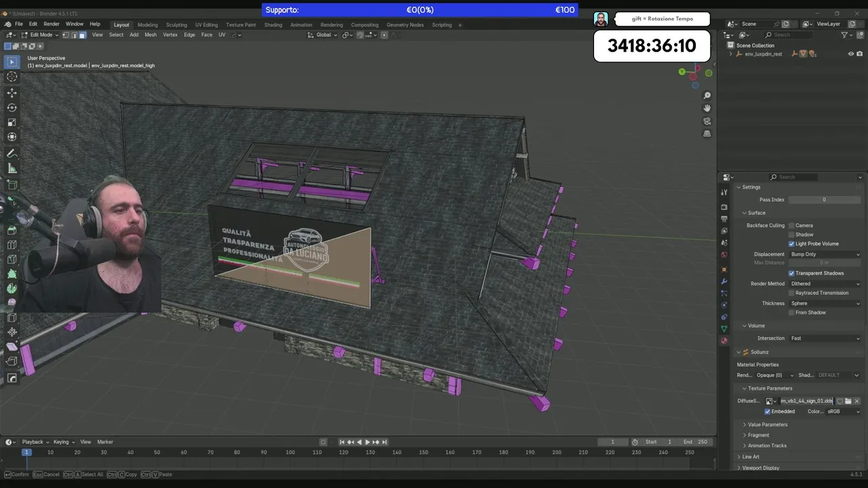868x488 pixels.
Task: Activate the Annotate pencil tool
Action: tap(12, 154)
